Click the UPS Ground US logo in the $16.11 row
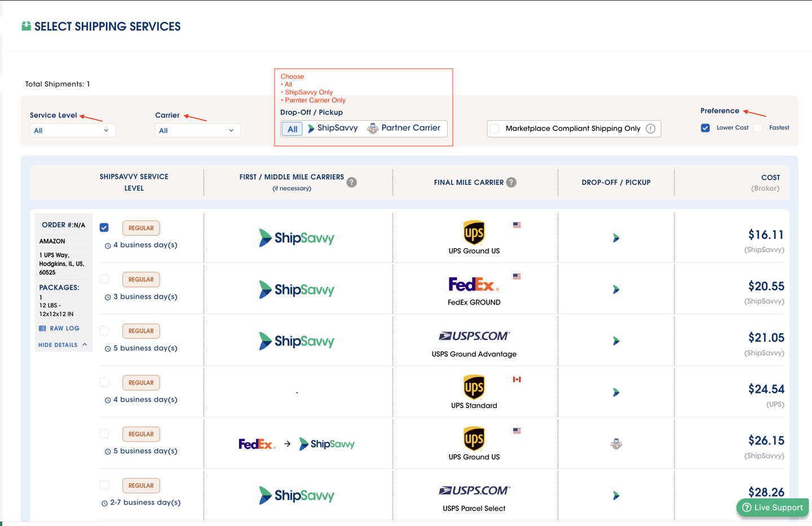 click(474, 232)
